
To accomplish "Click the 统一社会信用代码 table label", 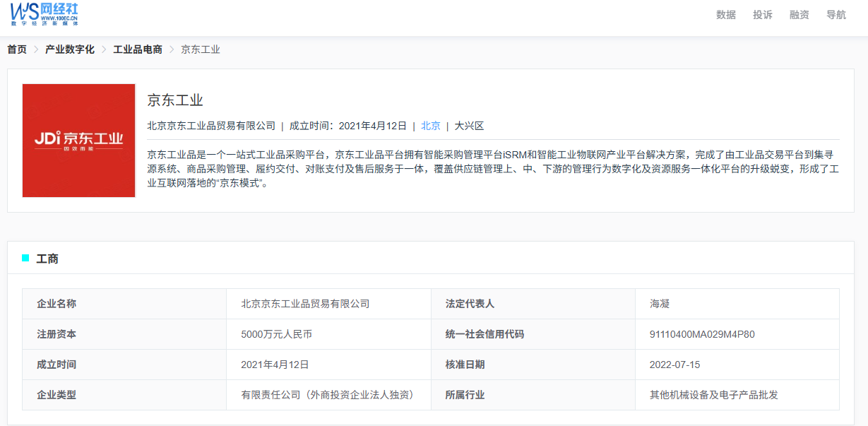I will tap(484, 334).
